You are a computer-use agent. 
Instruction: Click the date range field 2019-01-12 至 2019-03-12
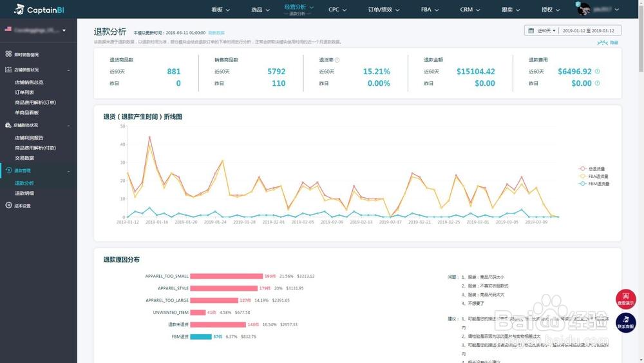click(x=589, y=31)
